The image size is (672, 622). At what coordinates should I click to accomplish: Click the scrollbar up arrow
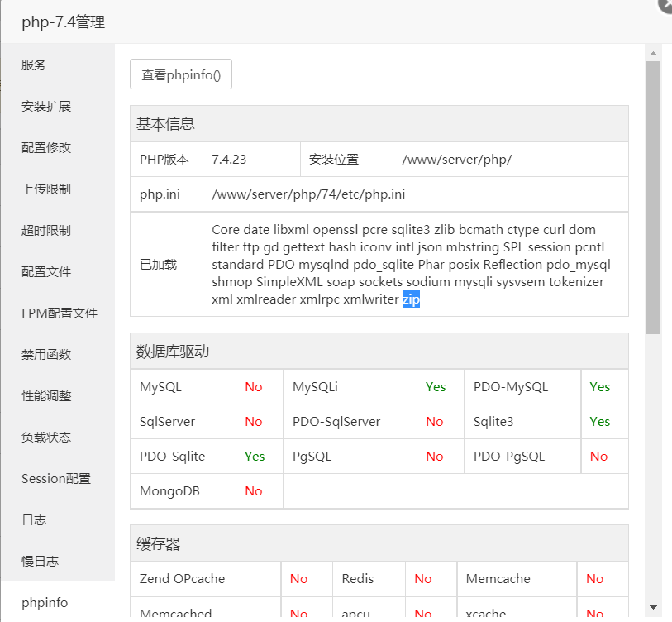coord(654,52)
